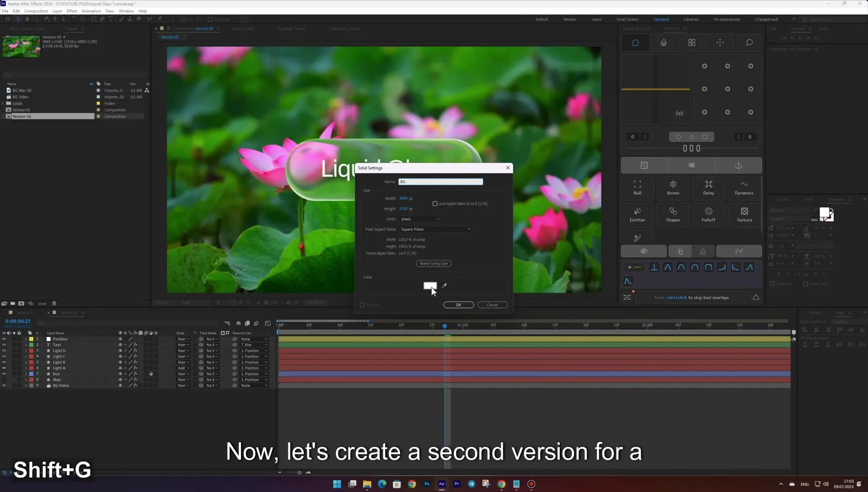
Task: Toggle visibility of the BG Video layer
Action: [x=4, y=386]
